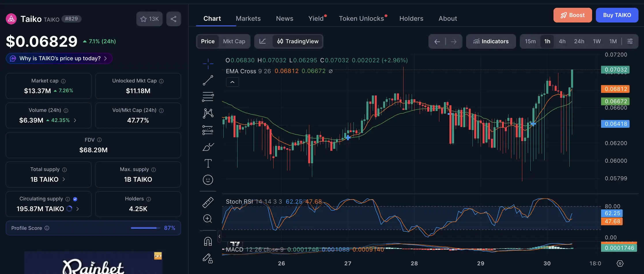The image size is (644, 274).
Task: Add Taiko to watchlist star
Action: click(x=149, y=19)
